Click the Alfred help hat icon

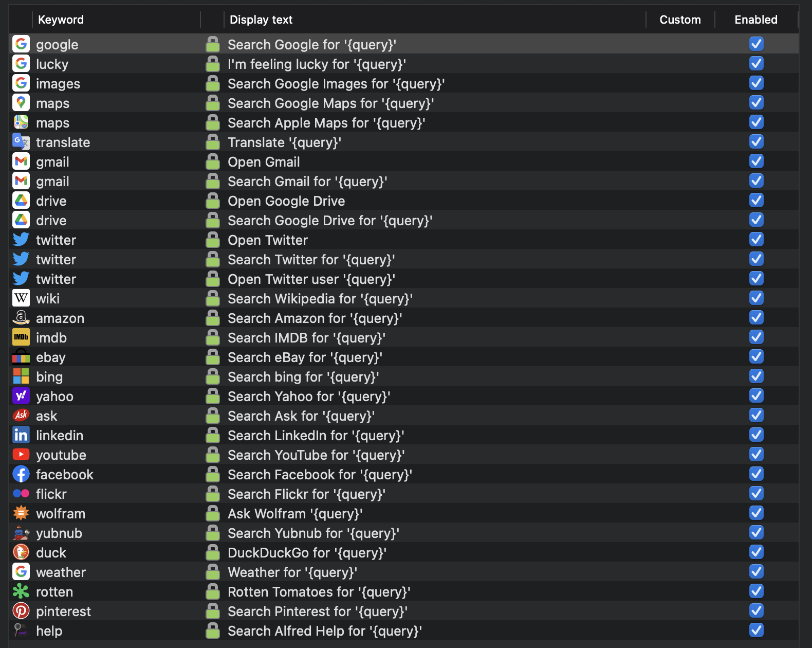click(x=21, y=631)
